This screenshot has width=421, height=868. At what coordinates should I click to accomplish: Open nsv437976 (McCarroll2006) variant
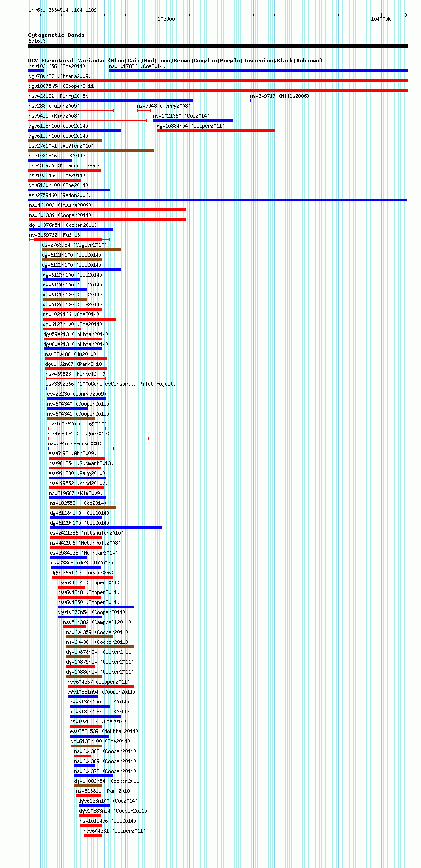click(x=64, y=166)
